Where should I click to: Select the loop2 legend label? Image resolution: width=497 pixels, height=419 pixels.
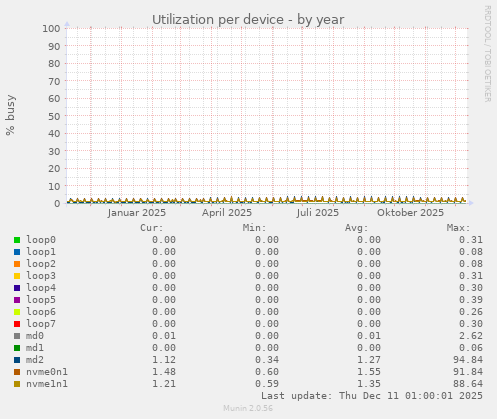tap(41, 264)
